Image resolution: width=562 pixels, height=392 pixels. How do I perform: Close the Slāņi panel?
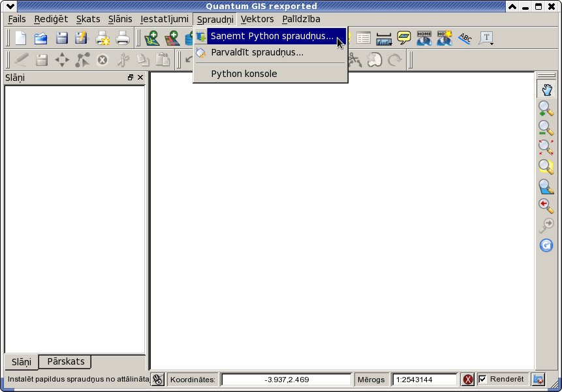pos(140,78)
